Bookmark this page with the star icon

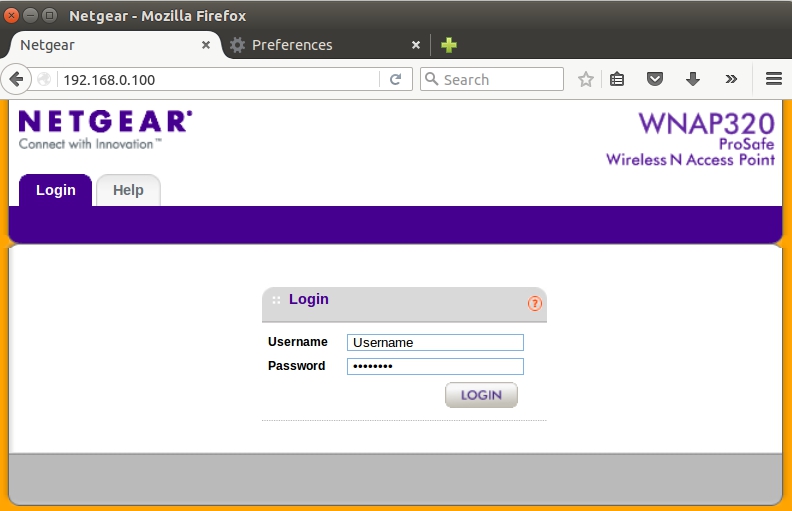click(x=585, y=79)
